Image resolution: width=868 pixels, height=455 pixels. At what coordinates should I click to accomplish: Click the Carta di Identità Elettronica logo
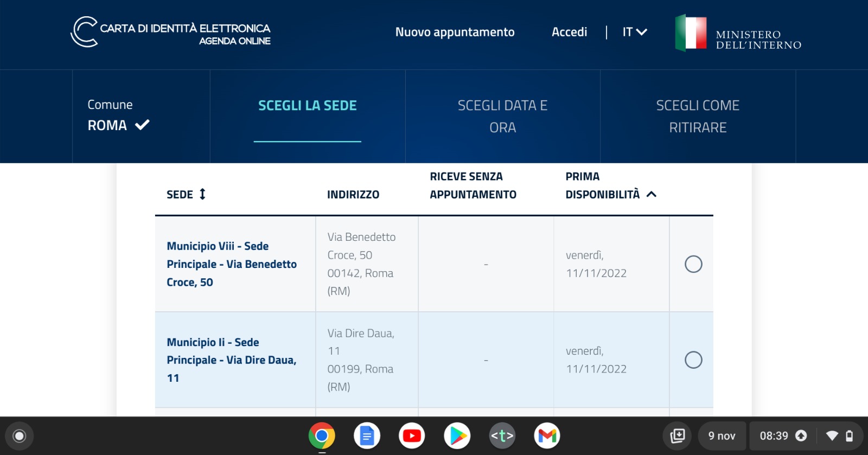click(x=170, y=32)
